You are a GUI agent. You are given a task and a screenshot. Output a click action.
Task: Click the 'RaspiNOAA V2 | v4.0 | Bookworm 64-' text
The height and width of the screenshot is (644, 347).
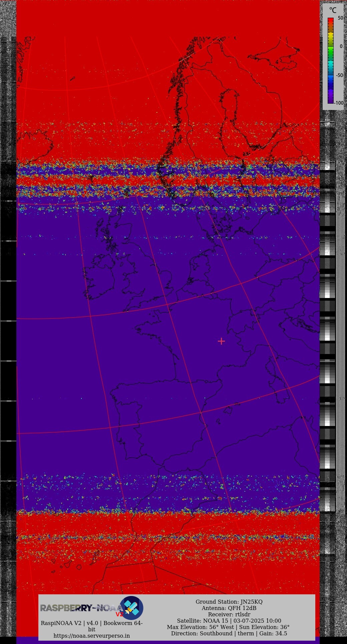(92, 623)
